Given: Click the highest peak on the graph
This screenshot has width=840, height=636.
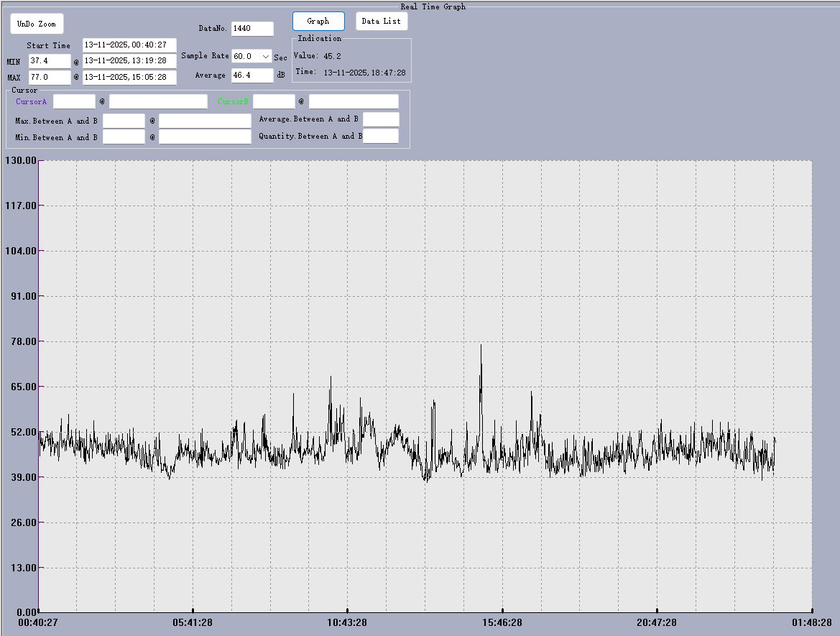Looking at the screenshot, I should [x=481, y=346].
